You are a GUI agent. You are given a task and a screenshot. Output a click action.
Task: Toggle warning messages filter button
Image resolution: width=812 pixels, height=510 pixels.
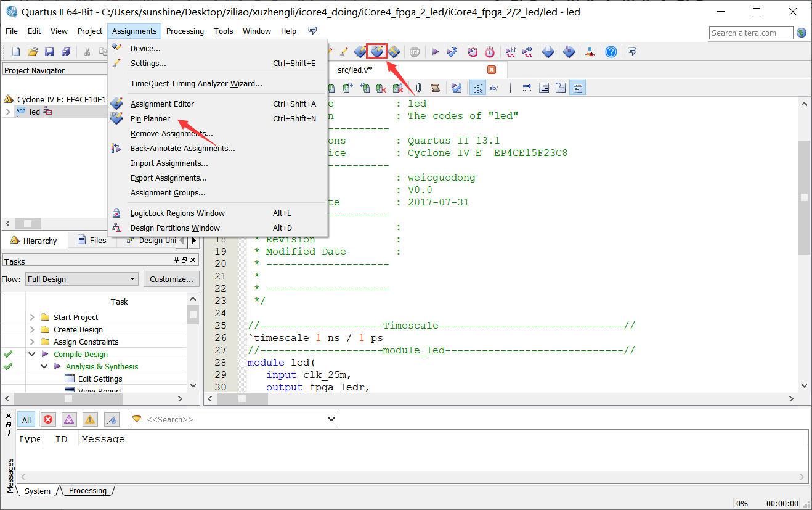90,420
